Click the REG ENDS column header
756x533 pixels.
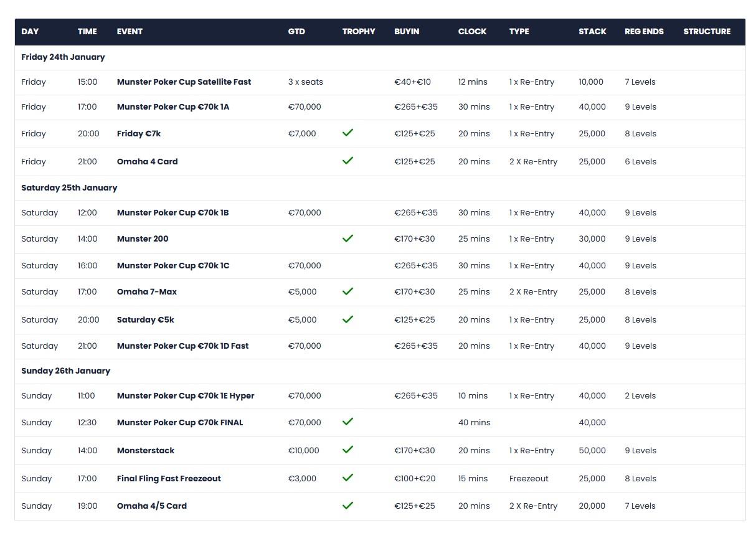click(x=644, y=31)
